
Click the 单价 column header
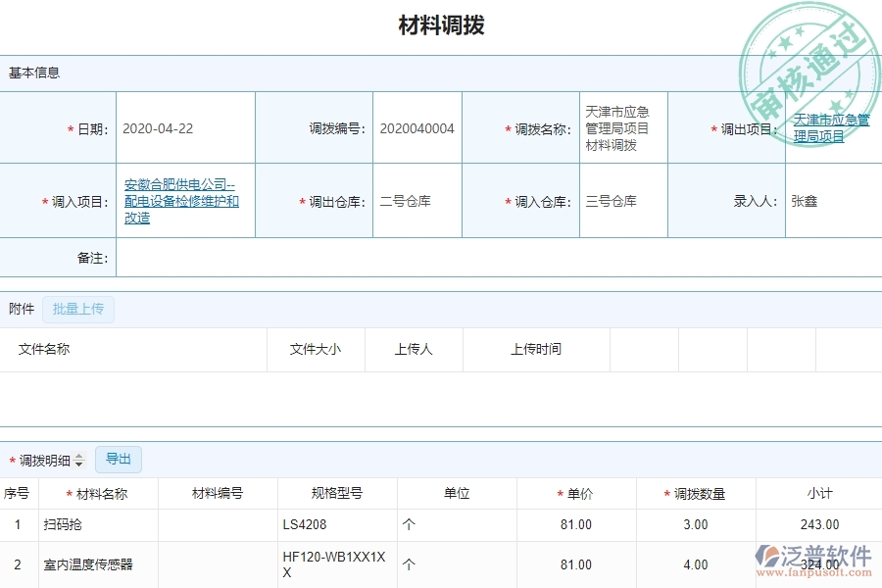click(580, 493)
